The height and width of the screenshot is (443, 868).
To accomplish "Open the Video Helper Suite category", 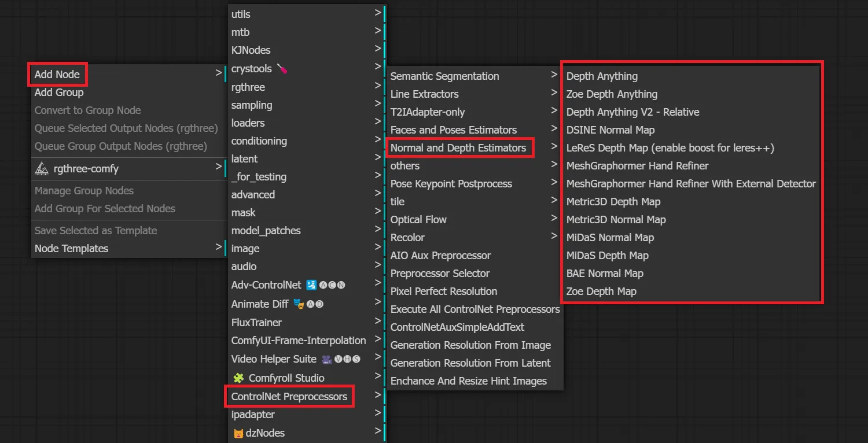I will (307, 359).
